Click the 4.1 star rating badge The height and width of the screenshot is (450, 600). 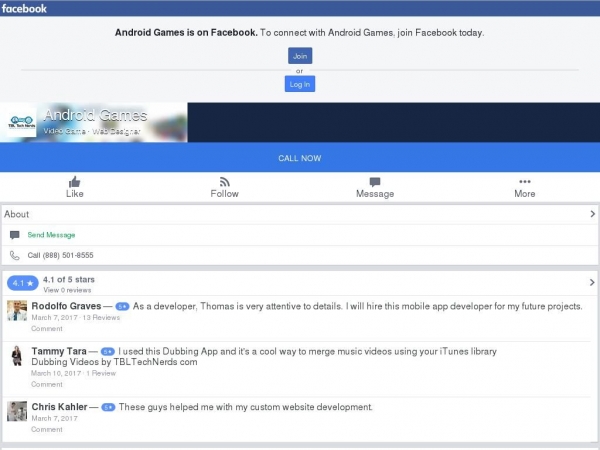[x=23, y=283]
